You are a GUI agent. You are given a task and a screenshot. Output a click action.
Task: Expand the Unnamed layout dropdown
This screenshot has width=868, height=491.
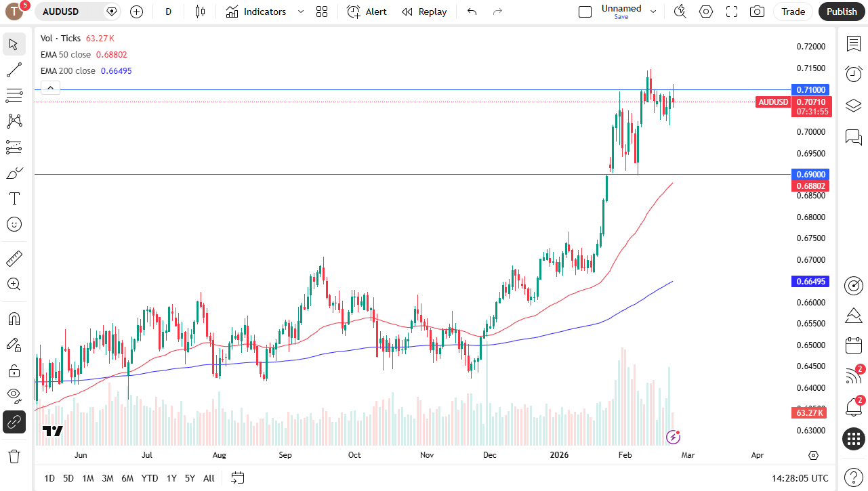[x=653, y=12]
